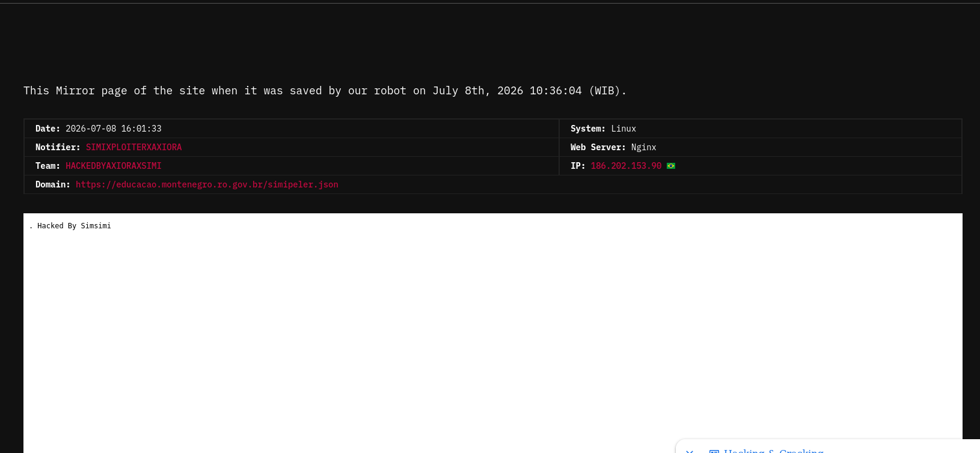Viewport: 980px width, 453px height.
Task: Click the 'Web Server:' label
Action: pos(598,147)
